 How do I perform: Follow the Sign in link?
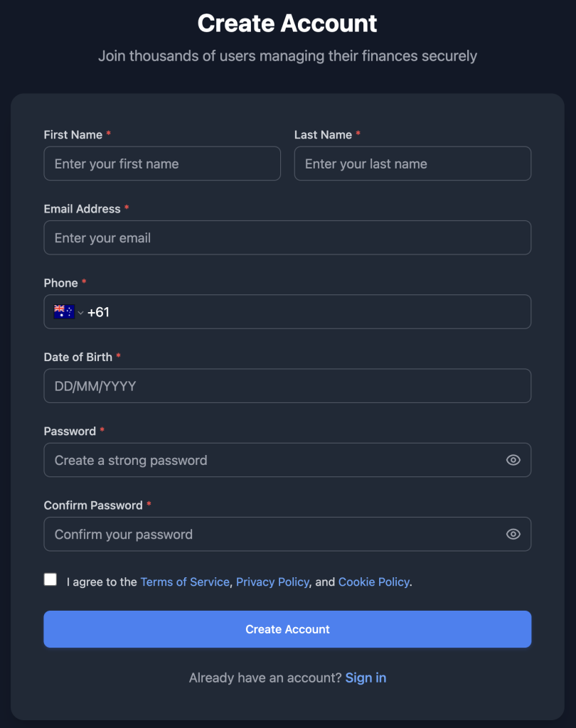(x=366, y=678)
